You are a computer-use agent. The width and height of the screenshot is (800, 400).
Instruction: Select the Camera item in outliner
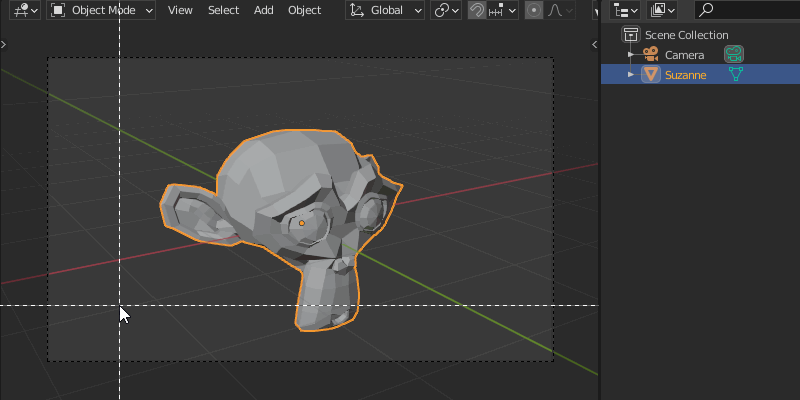tap(684, 55)
